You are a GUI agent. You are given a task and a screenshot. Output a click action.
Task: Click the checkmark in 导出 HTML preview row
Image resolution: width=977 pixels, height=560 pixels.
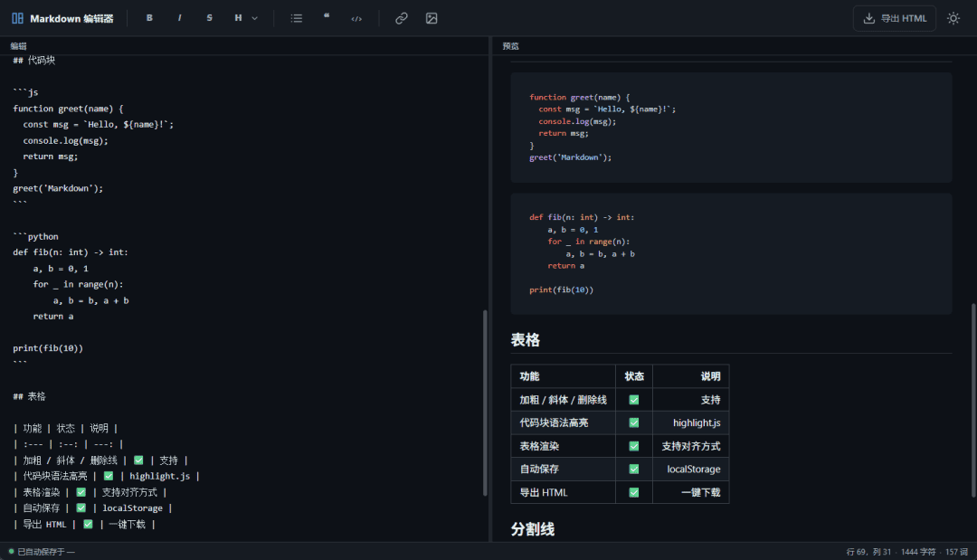coord(633,492)
